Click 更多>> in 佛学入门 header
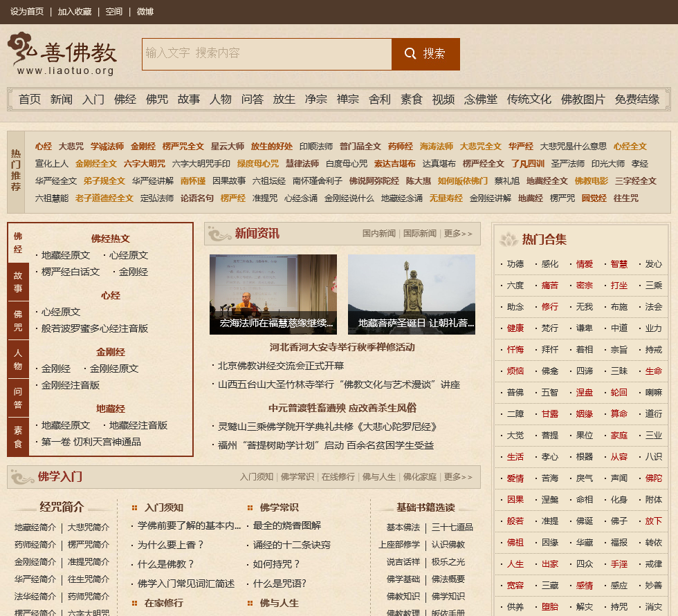678x616 pixels. (x=458, y=476)
